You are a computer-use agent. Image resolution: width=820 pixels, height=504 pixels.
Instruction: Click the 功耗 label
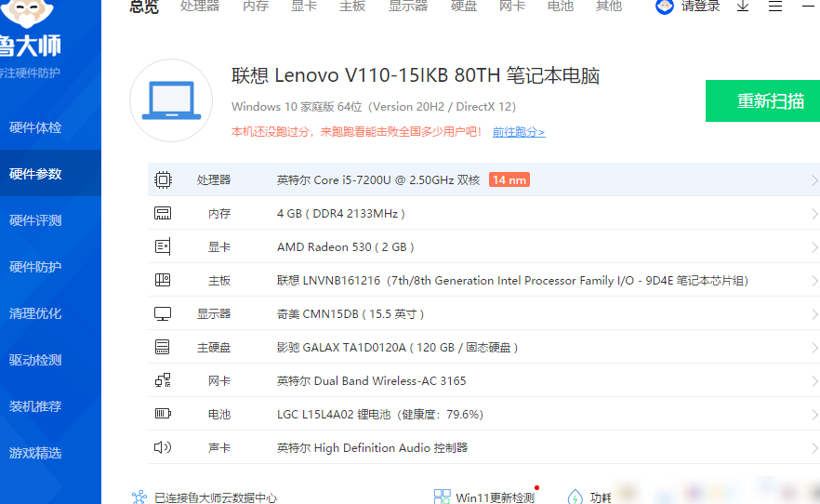point(601,497)
